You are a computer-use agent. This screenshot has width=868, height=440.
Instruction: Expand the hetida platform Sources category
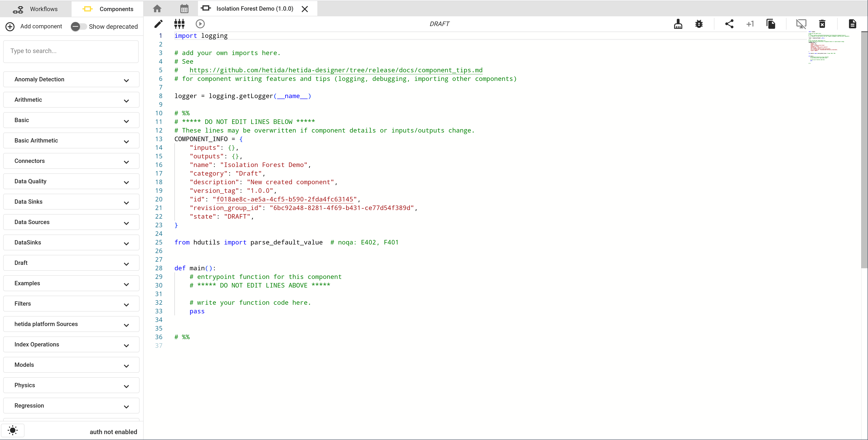71,324
